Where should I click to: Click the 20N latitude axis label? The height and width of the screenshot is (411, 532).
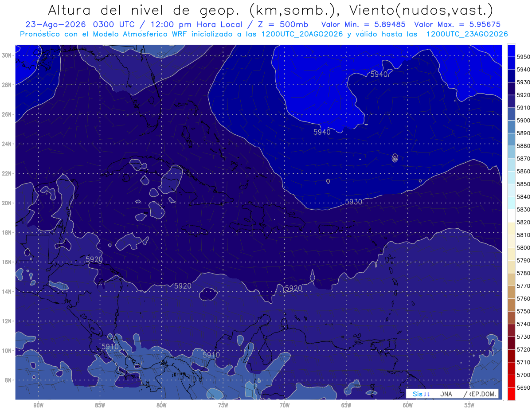(7, 203)
